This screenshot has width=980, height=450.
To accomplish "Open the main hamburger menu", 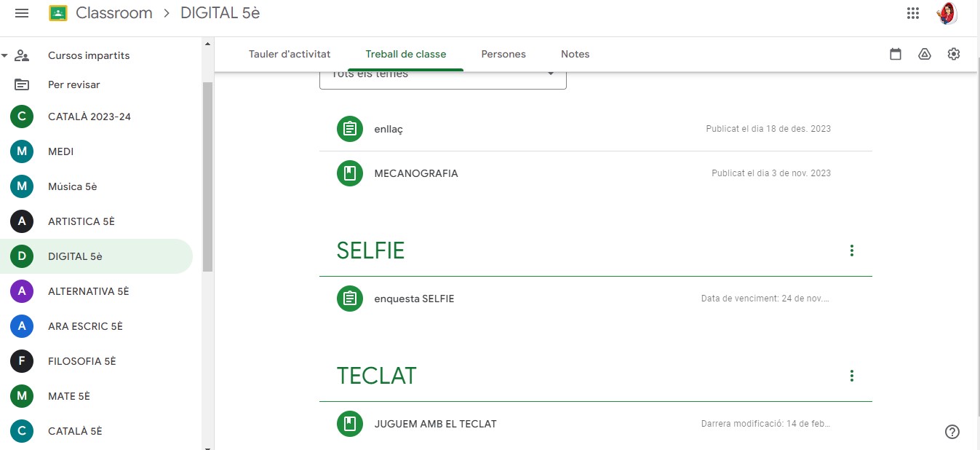I will [x=22, y=13].
